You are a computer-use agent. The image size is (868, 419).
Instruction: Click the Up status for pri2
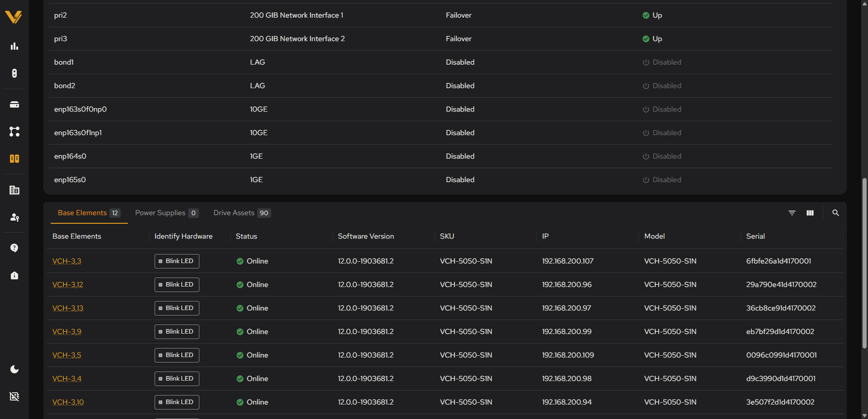tap(652, 15)
